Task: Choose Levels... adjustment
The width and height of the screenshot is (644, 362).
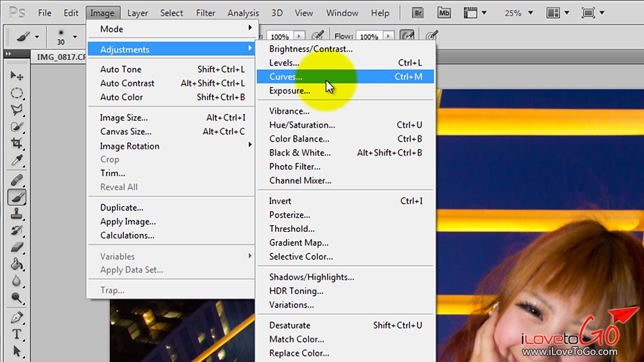Action: click(345, 63)
